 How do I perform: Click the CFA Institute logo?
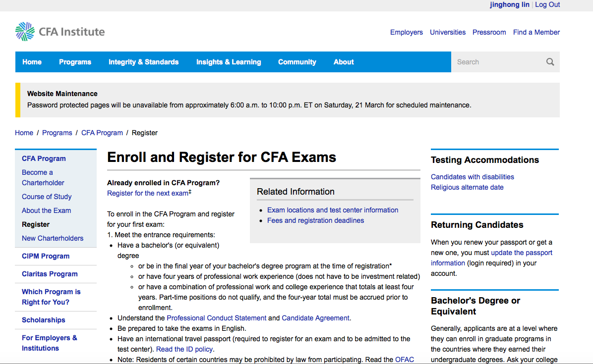point(60,31)
